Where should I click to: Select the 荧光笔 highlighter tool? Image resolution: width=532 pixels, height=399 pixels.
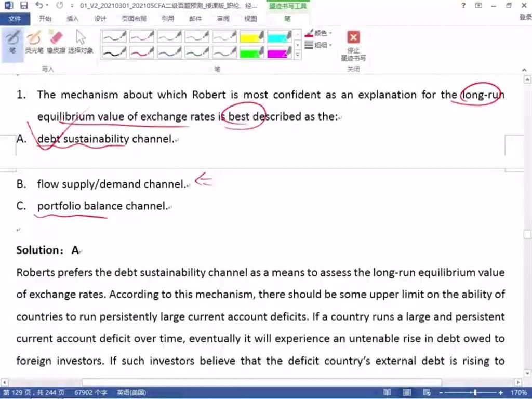[x=34, y=42]
